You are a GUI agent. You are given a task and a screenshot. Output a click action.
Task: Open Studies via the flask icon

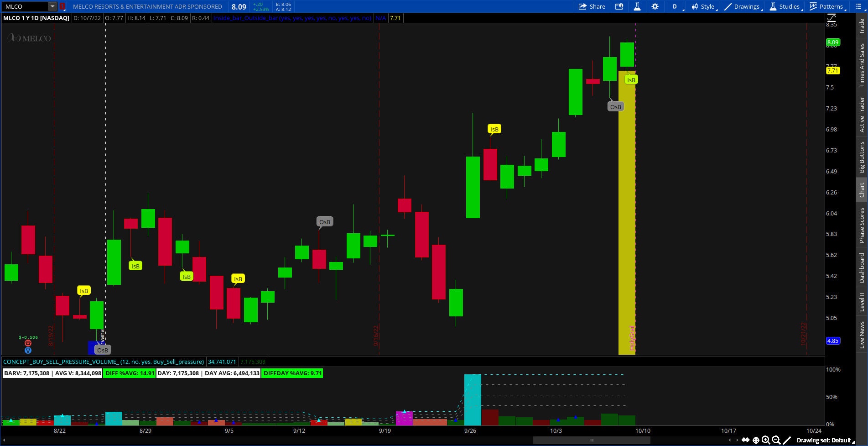point(773,6)
